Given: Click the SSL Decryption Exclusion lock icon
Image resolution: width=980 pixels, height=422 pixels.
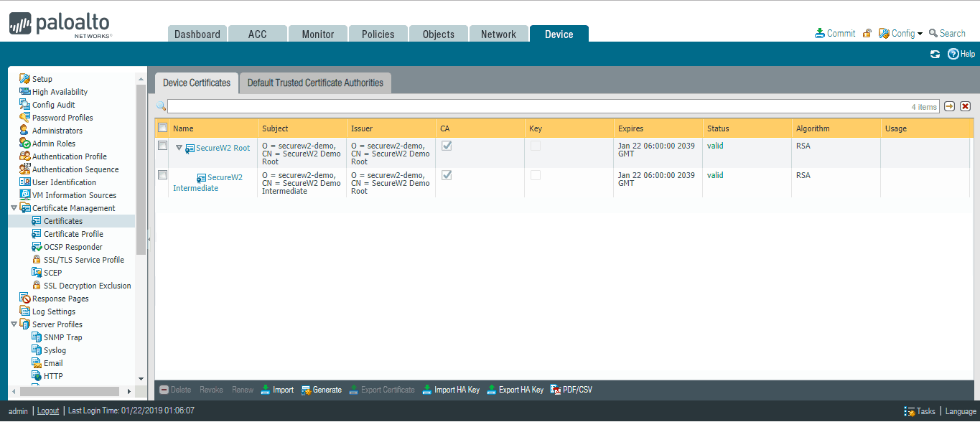Looking at the screenshot, I should click(x=37, y=286).
